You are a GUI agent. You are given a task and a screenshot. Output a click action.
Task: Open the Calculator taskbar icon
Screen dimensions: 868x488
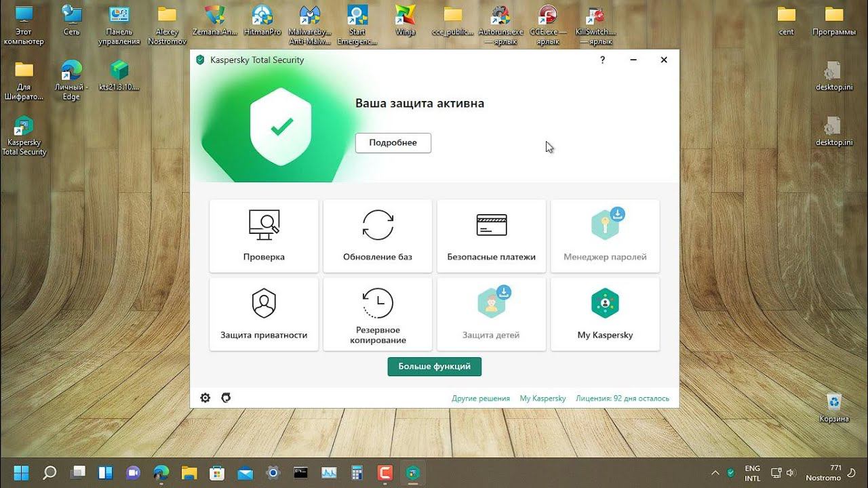click(x=357, y=472)
